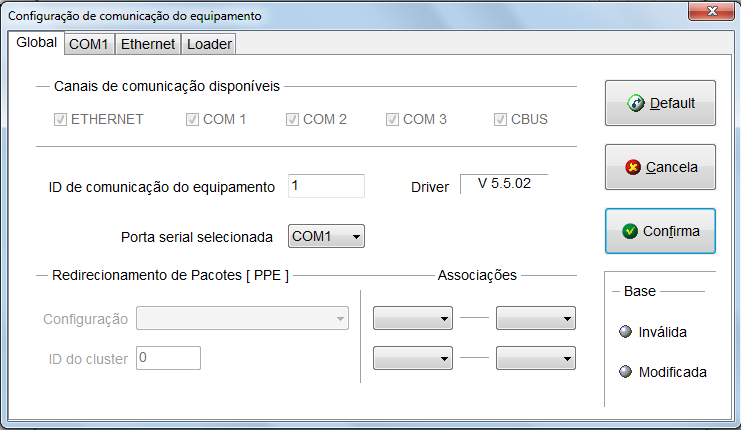
Task: Open the Loader tab
Action: pyautogui.click(x=209, y=44)
